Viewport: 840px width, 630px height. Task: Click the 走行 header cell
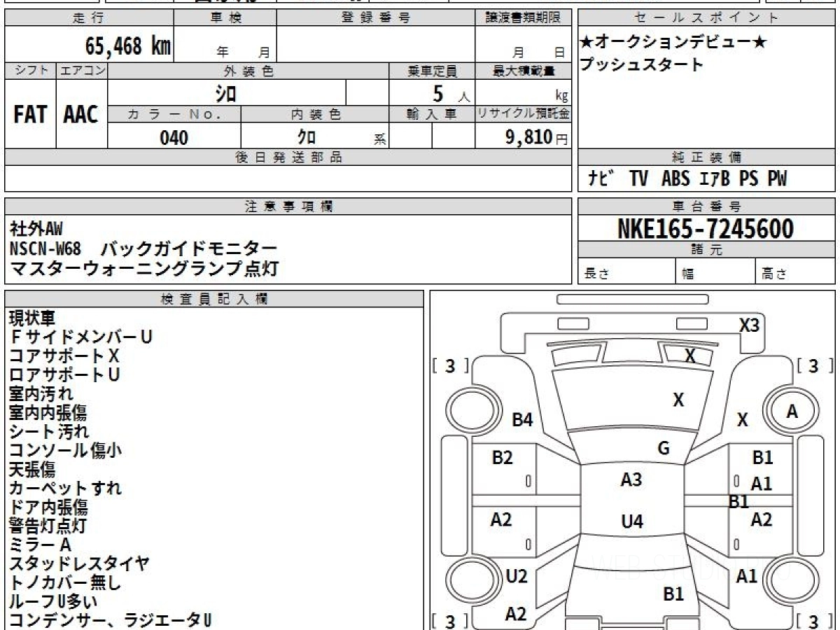(88, 18)
